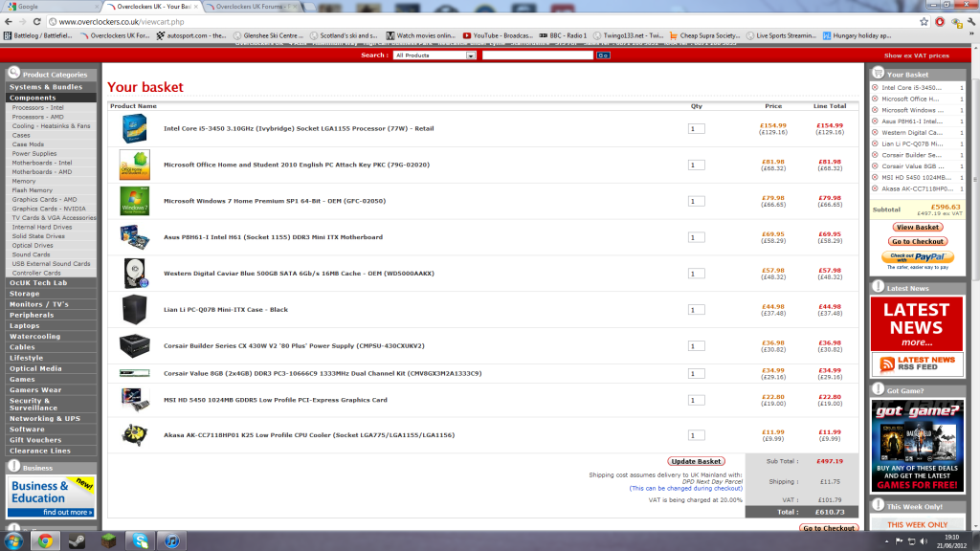Click Show ex VAT prices link
Image resolution: width=980 pixels, height=551 pixels.
point(916,55)
